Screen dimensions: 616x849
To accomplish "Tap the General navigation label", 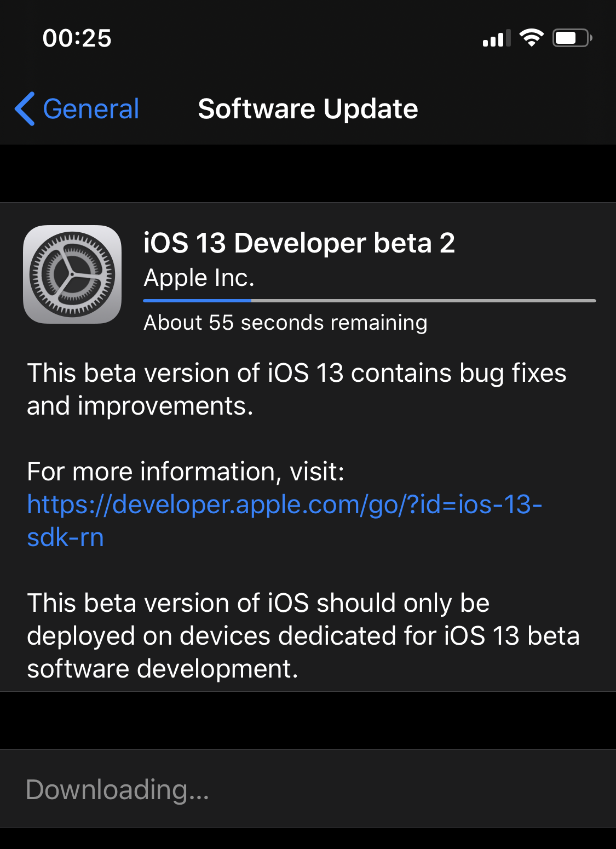I will click(x=91, y=109).
